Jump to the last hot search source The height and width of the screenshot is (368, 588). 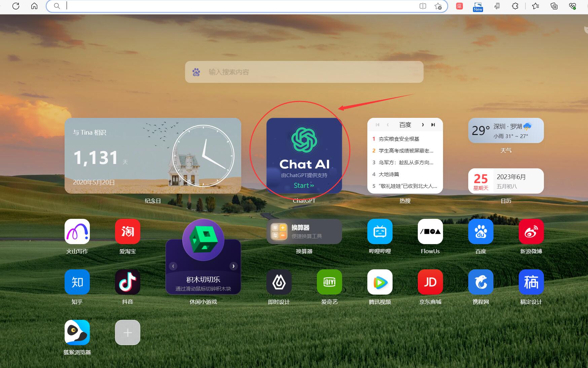tap(433, 125)
